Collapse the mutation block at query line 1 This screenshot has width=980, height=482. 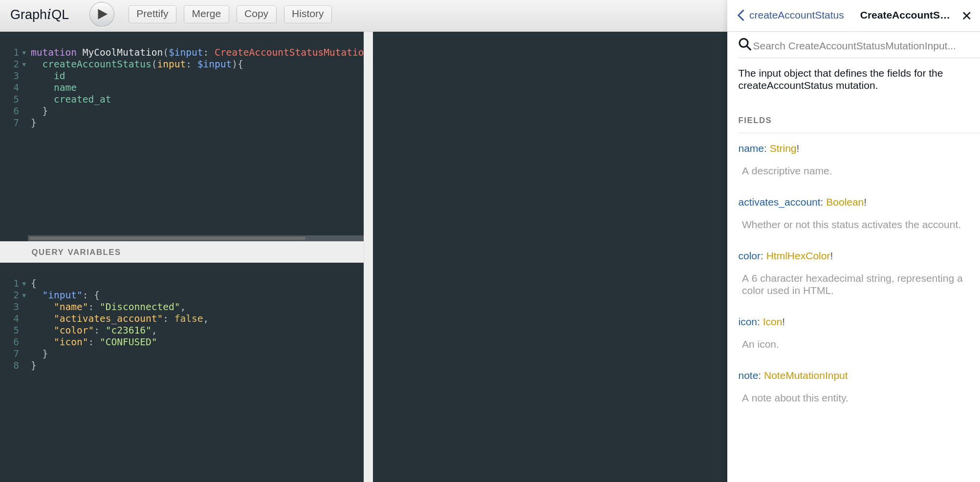[x=24, y=53]
